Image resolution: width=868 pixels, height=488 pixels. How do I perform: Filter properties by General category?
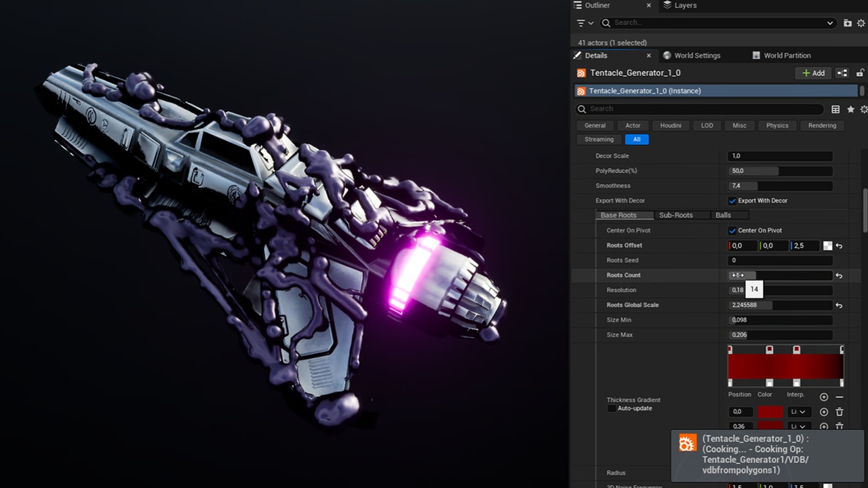(595, 125)
